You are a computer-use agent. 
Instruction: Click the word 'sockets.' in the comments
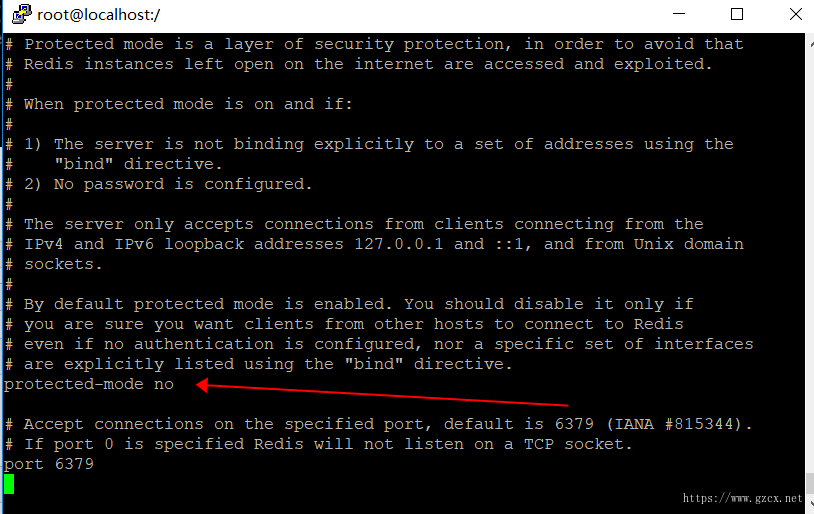[63, 264]
